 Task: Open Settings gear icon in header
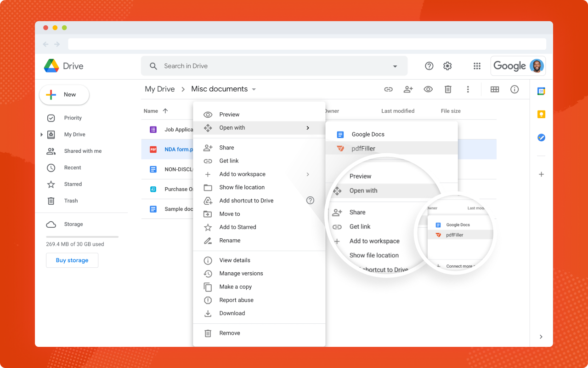tap(447, 66)
